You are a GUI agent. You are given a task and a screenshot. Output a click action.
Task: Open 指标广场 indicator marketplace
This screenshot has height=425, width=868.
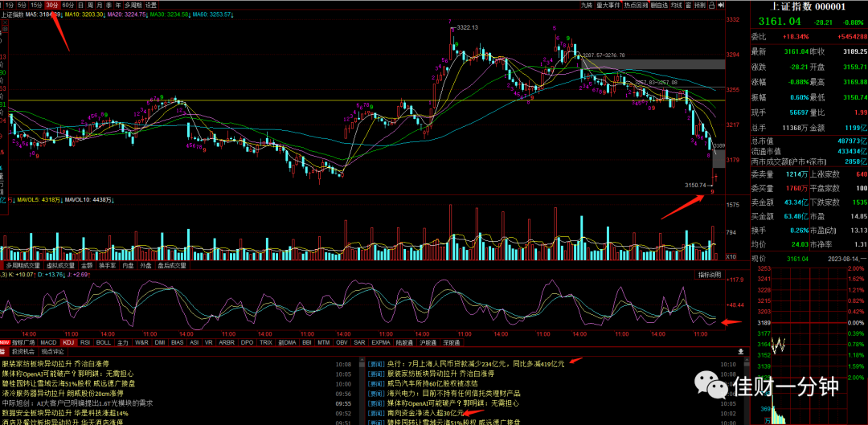pyautogui.click(x=23, y=342)
